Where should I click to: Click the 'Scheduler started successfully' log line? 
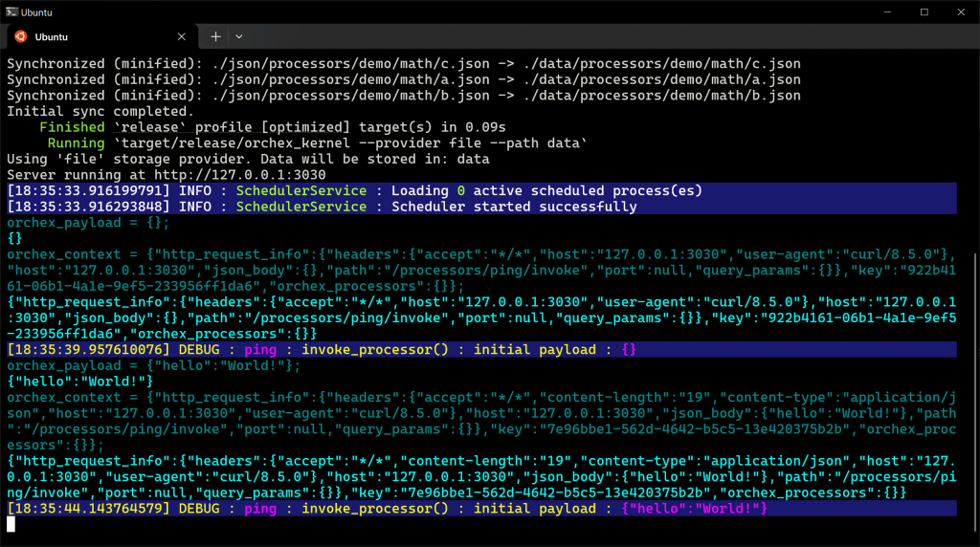(513, 207)
